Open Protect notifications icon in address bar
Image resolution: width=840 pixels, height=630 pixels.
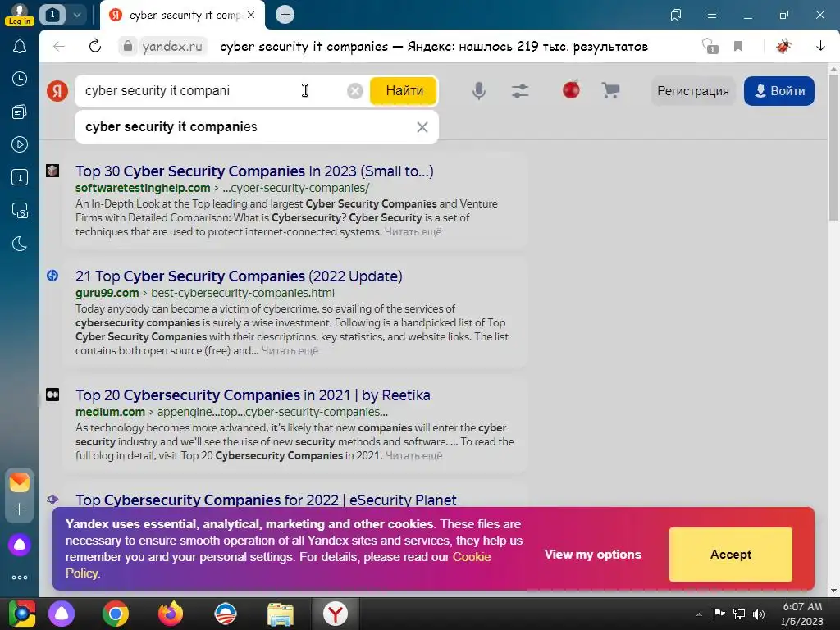coord(710,47)
